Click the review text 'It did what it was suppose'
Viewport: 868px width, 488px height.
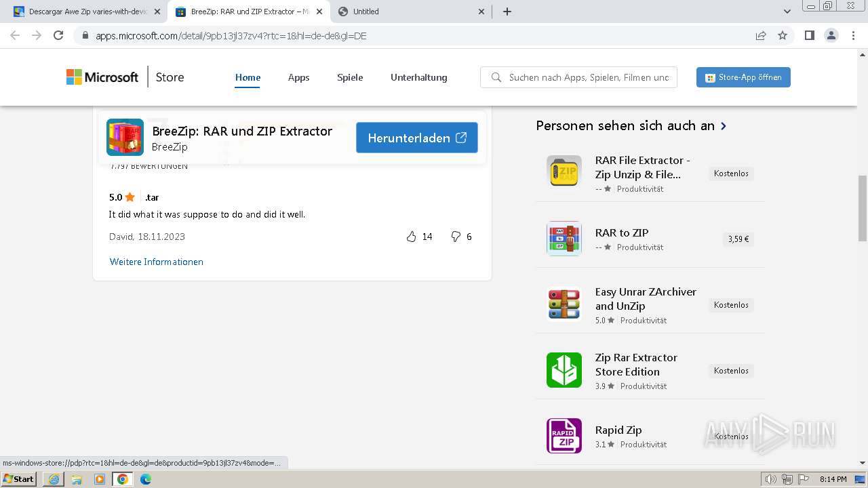point(207,214)
